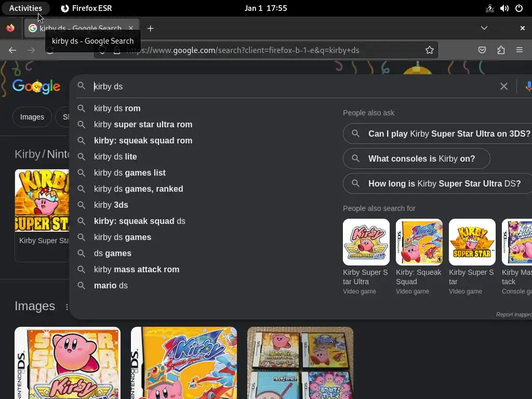Pick the mario ds suggestion
The width and height of the screenshot is (532, 399).
click(111, 286)
